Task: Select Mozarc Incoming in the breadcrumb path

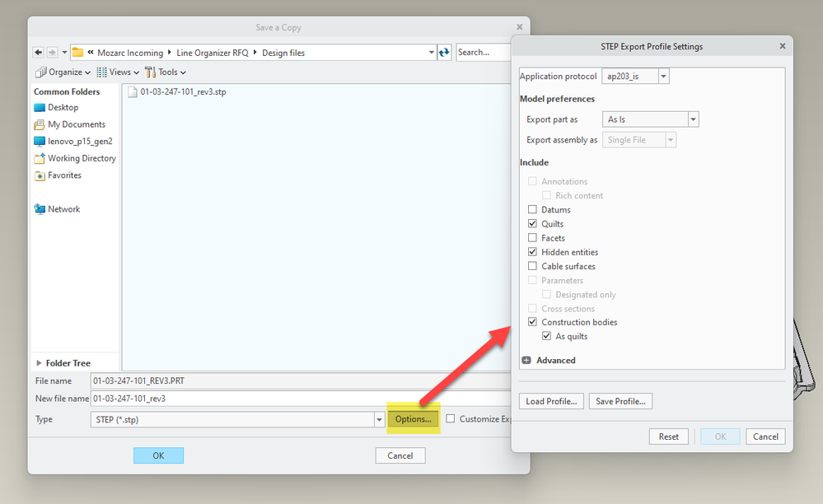Action: pyautogui.click(x=130, y=53)
